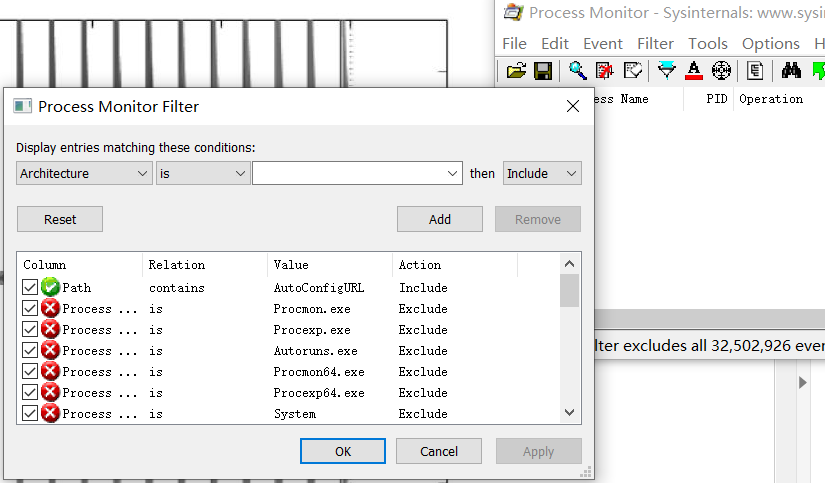The image size is (825, 483).
Task: Select the 'contains' relation cell
Action: click(177, 288)
